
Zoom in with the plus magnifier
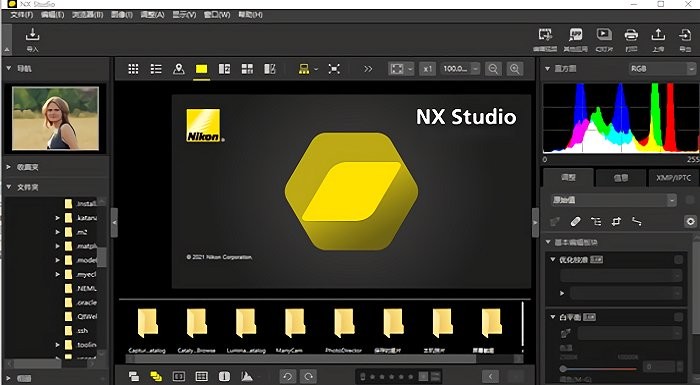[x=515, y=69]
